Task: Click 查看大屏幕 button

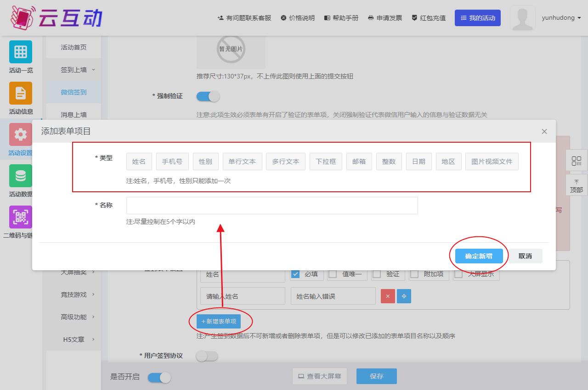Action: click(x=320, y=376)
